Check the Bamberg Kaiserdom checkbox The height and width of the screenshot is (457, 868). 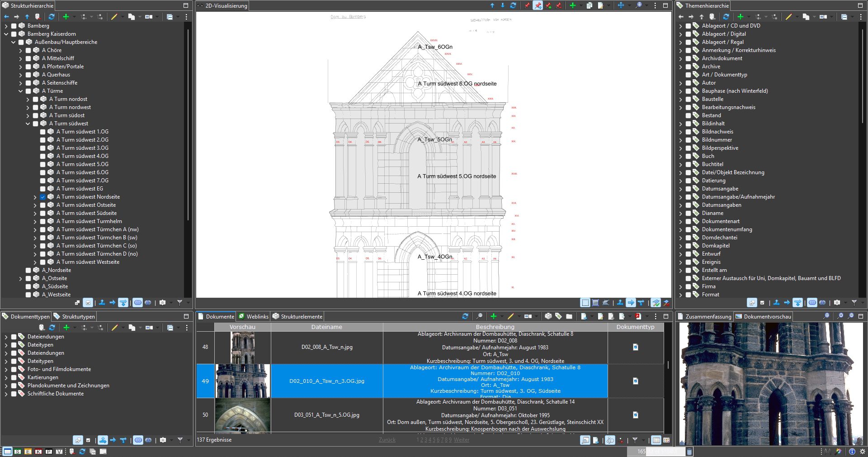pyautogui.click(x=14, y=34)
